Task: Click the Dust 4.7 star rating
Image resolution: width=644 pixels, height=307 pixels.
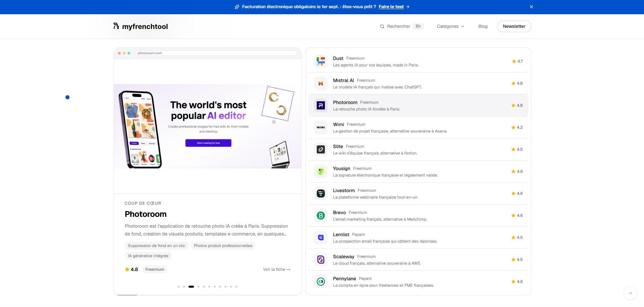Action: 518,61
